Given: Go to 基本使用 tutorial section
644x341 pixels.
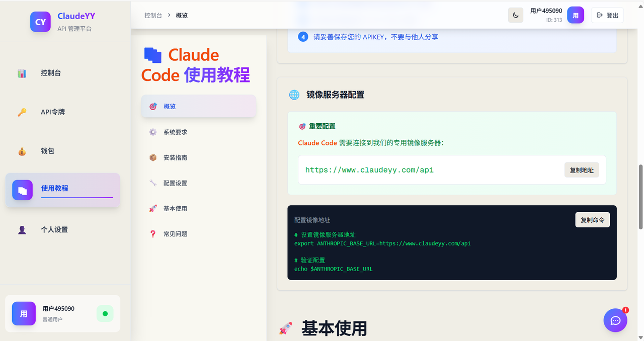Looking at the screenshot, I should coord(198,208).
